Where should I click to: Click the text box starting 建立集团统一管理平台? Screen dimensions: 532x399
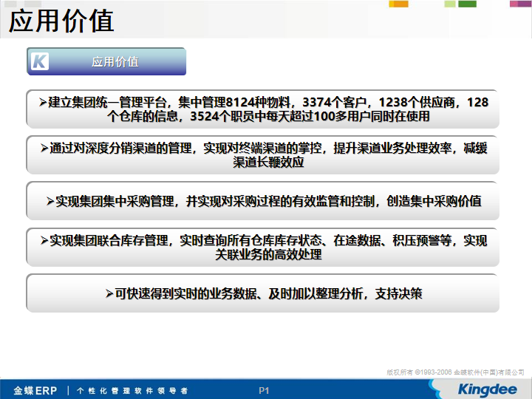[x=262, y=109]
